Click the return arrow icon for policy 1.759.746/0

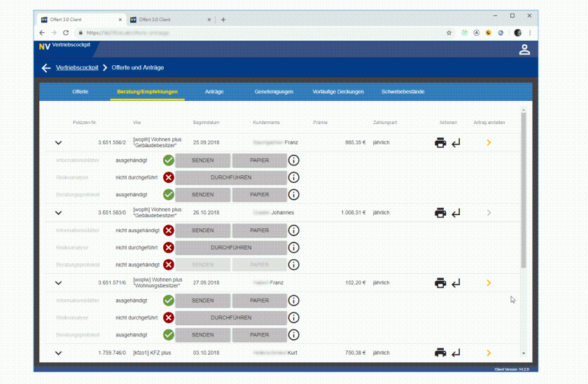click(456, 353)
